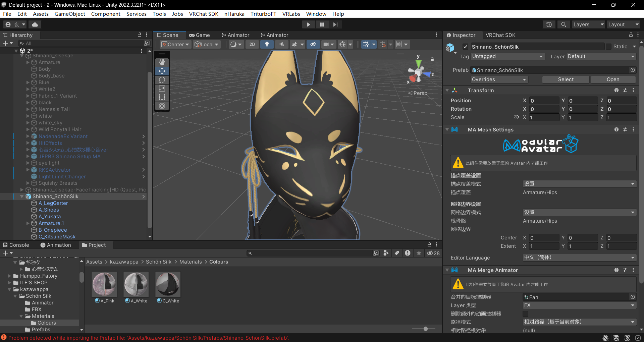
Task: Open the 锚点覆盖模式 dropdown
Action: [x=579, y=184]
